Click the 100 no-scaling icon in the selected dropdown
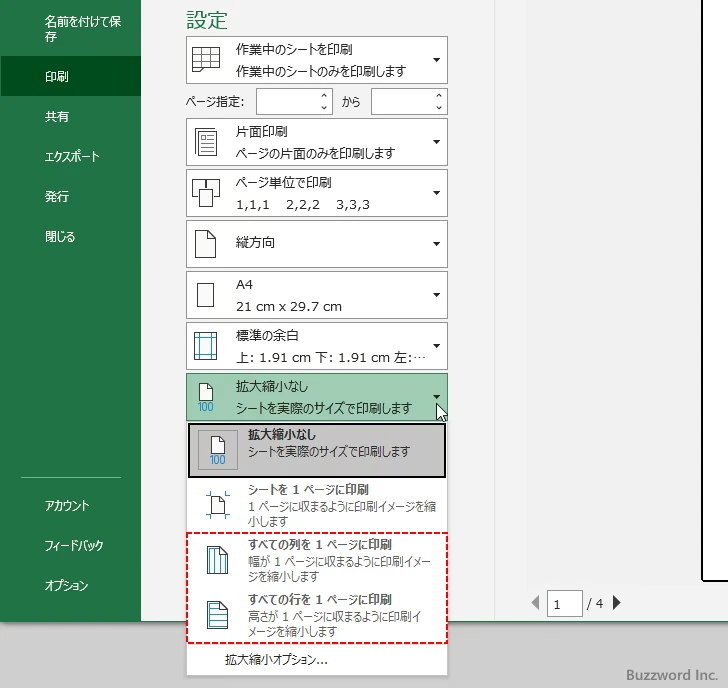Screen dimensions: 728x688 [206, 397]
